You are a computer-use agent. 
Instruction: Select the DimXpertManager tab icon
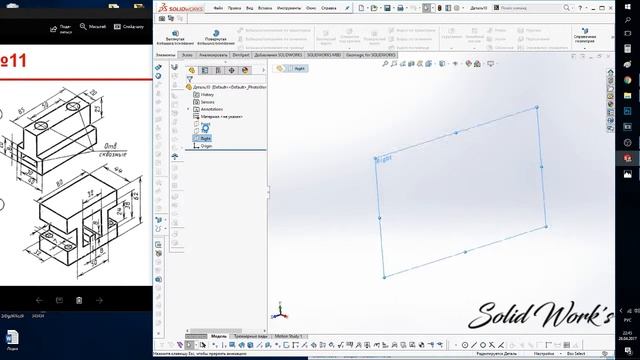pyautogui.click(x=231, y=70)
